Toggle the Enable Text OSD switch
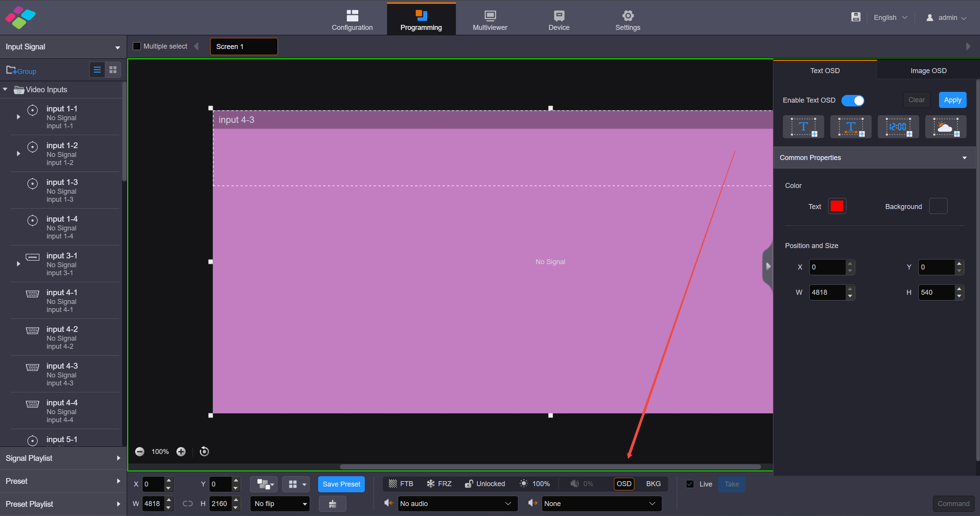Viewport: 980px width, 516px height. coord(853,100)
